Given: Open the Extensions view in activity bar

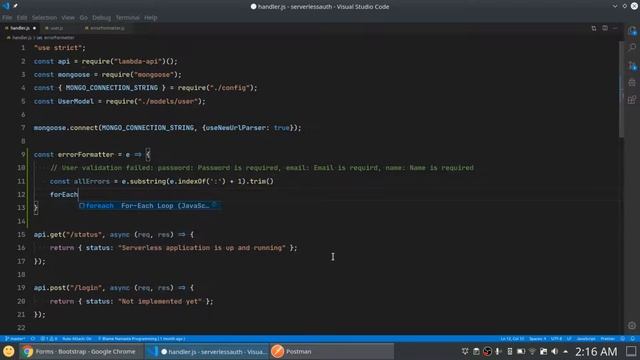Looking at the screenshot, I should click(x=632, y=100).
